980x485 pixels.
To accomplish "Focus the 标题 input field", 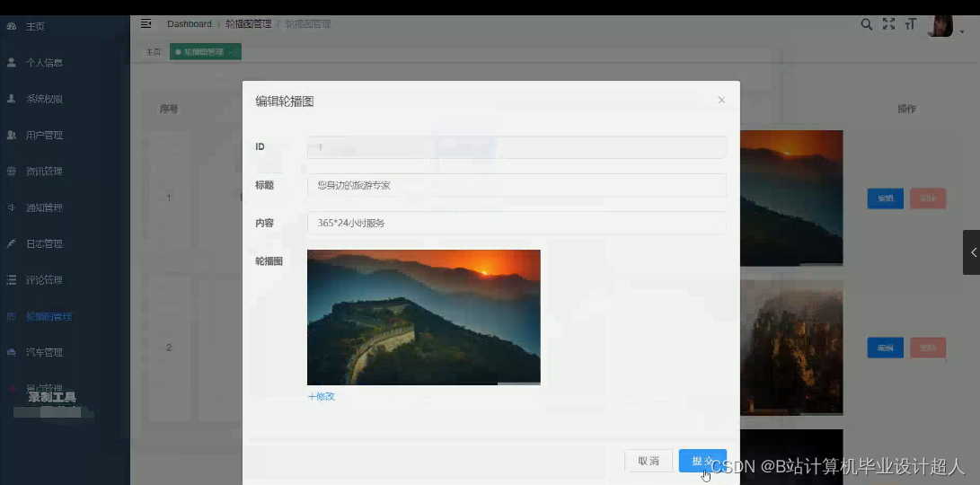I will pos(516,185).
